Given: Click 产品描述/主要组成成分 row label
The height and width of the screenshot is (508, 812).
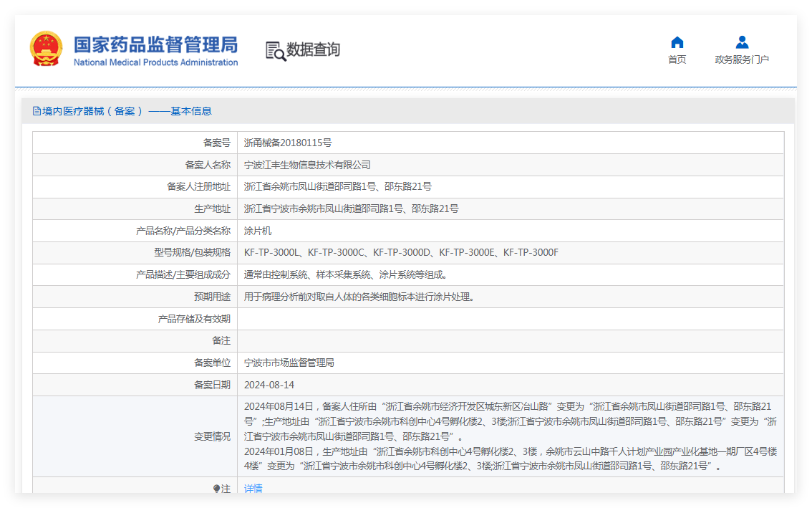Looking at the screenshot, I should tap(183, 274).
